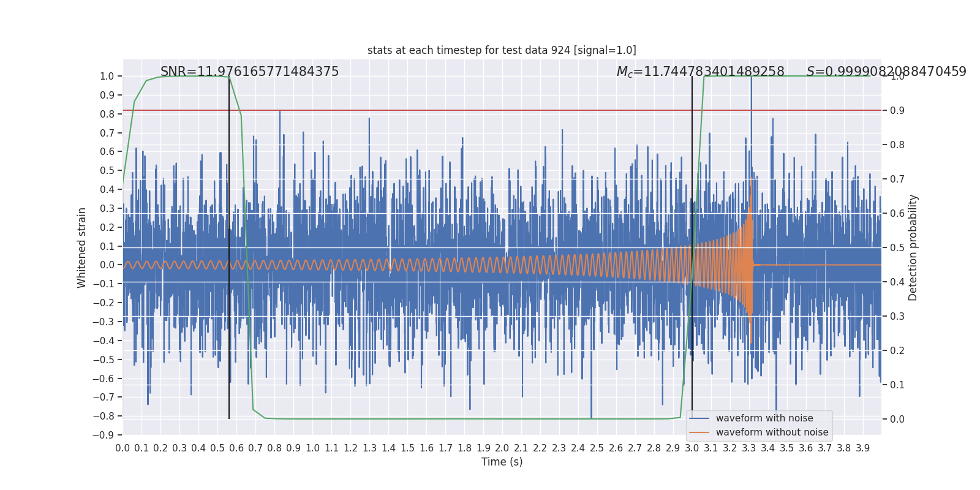Screen dimensions: 980x490
Task: Click the 2.0 tick on the time axis
Action: (x=502, y=448)
